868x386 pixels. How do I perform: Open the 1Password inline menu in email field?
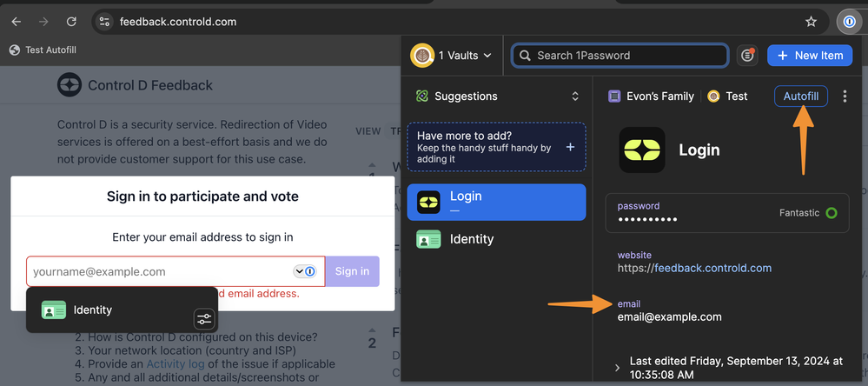[304, 271]
